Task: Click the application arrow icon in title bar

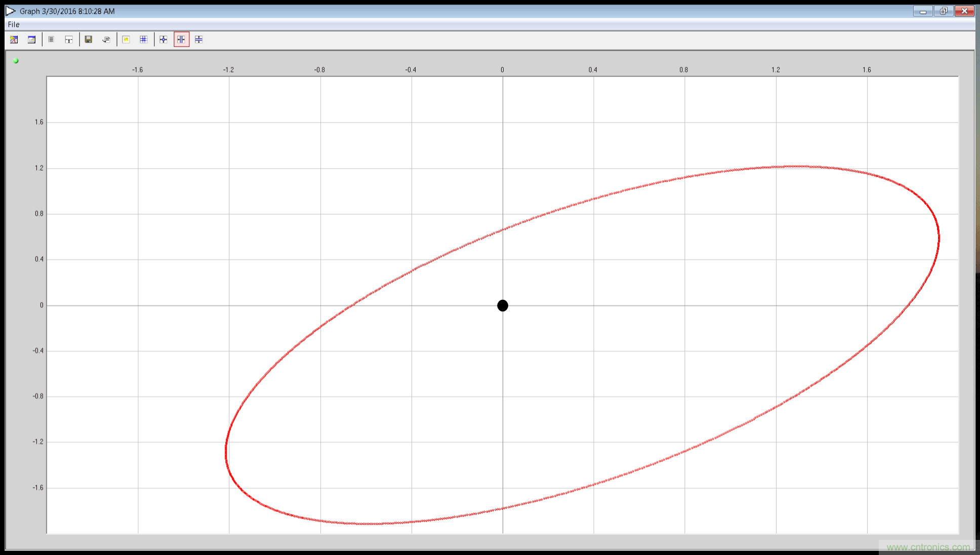Action: pyautogui.click(x=10, y=11)
